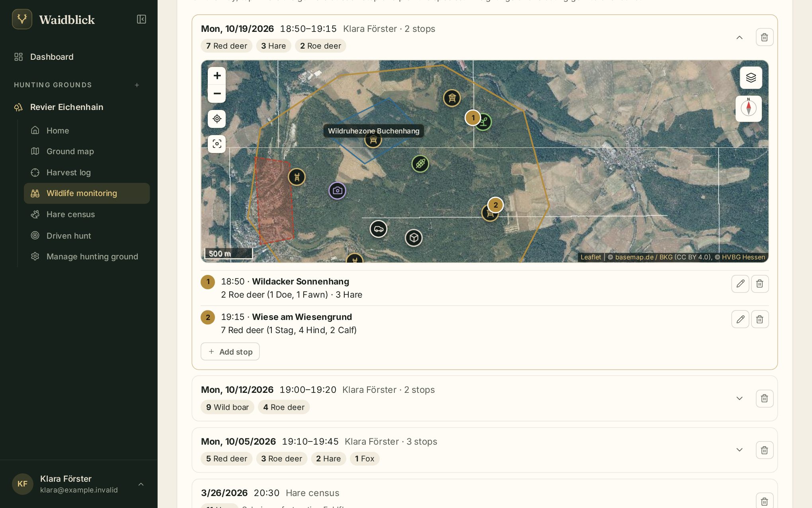The width and height of the screenshot is (812, 508).
Task: Open the map layers selector
Action: pyautogui.click(x=751, y=78)
